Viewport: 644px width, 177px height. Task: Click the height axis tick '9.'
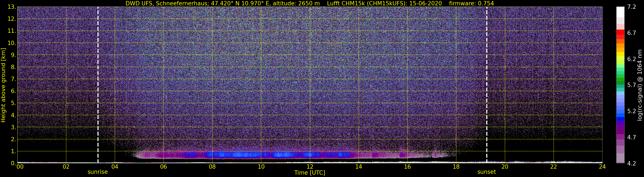tap(13, 55)
